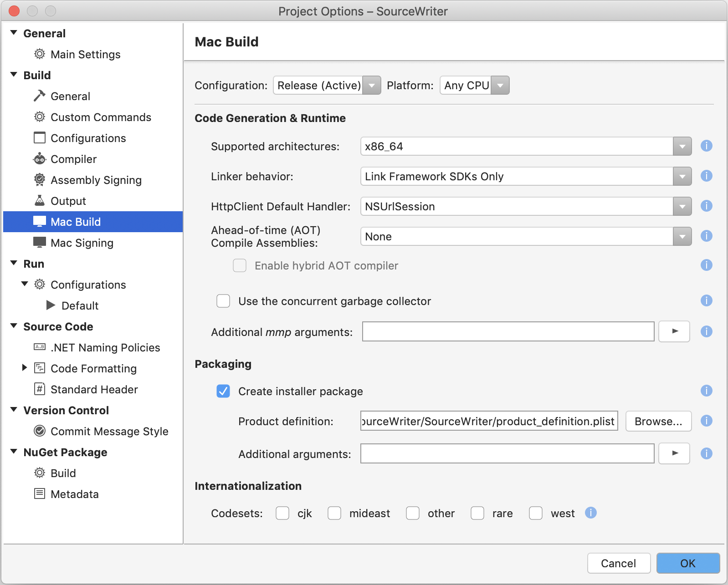Uncheck Create installer package
Viewport: 728px width, 585px height.
tap(223, 391)
